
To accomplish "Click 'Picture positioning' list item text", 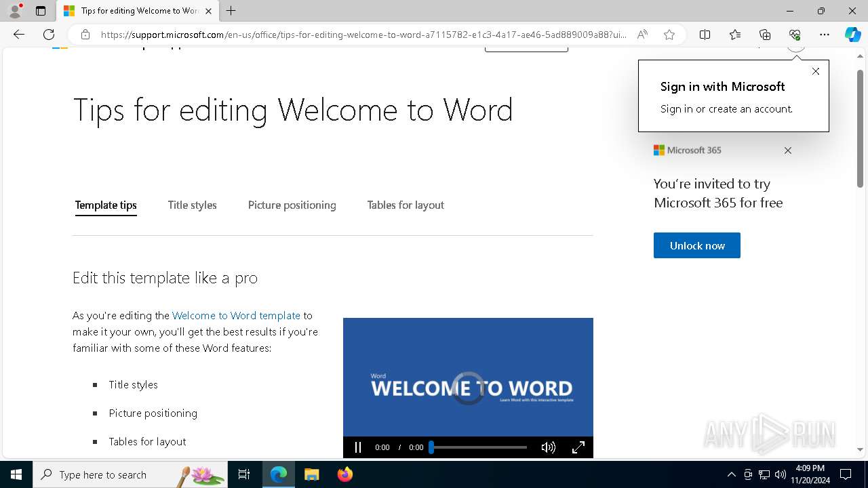I will (x=153, y=413).
